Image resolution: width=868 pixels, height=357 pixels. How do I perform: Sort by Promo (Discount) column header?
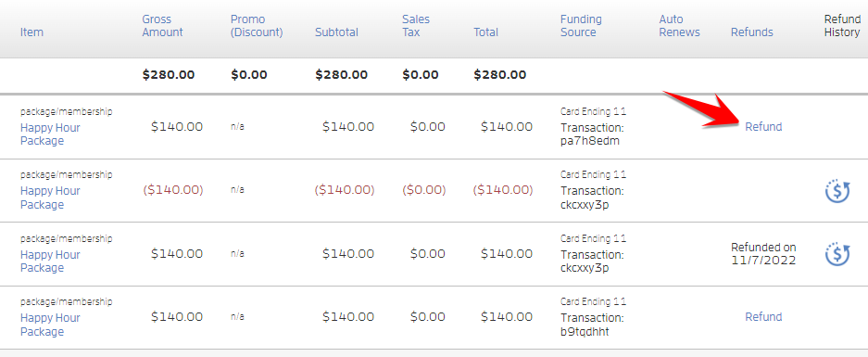[x=257, y=26]
